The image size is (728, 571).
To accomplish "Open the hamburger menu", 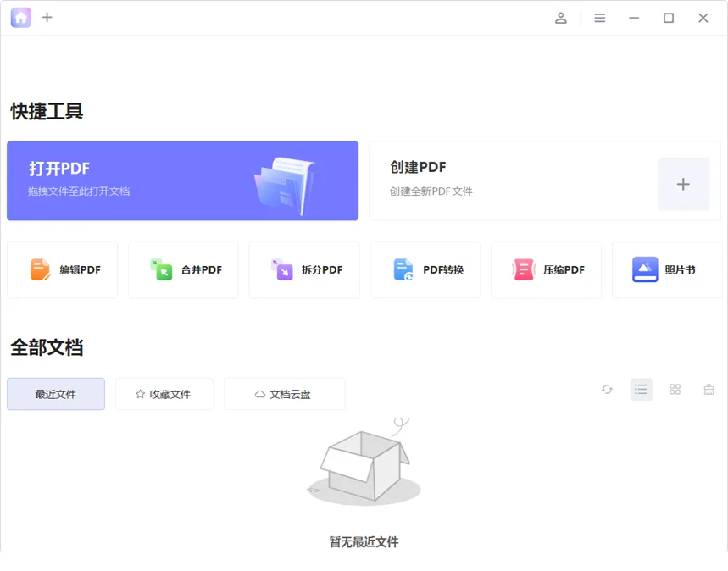I will 600,18.
